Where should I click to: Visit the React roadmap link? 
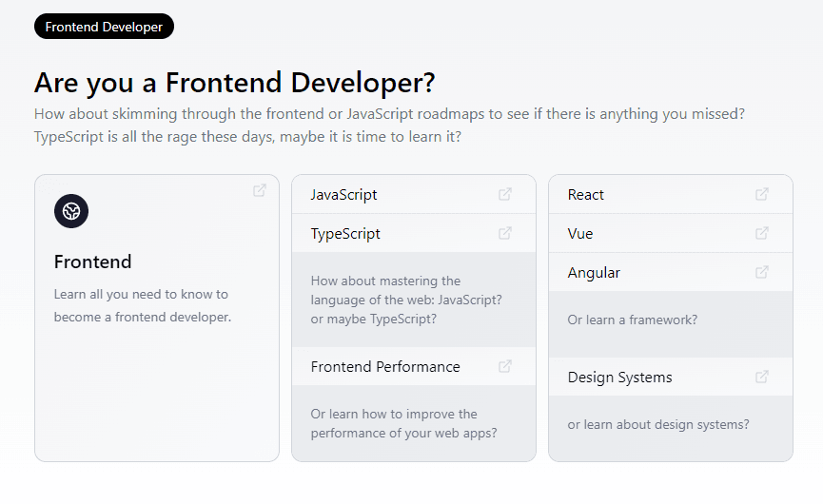pyautogui.click(x=586, y=194)
